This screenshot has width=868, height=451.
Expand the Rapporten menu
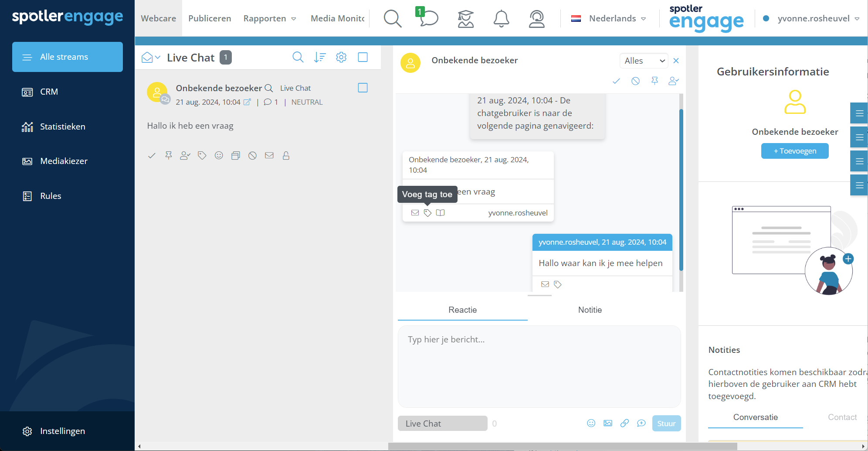(270, 18)
